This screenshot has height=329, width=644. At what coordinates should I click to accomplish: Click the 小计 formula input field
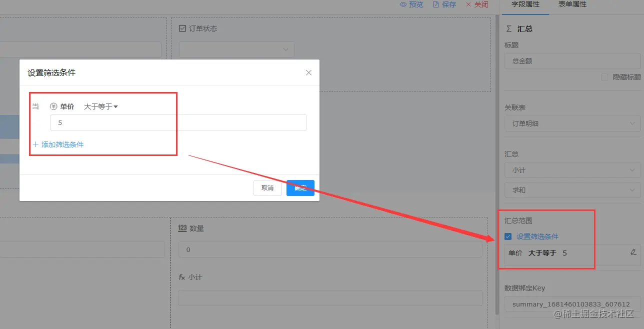330,298
